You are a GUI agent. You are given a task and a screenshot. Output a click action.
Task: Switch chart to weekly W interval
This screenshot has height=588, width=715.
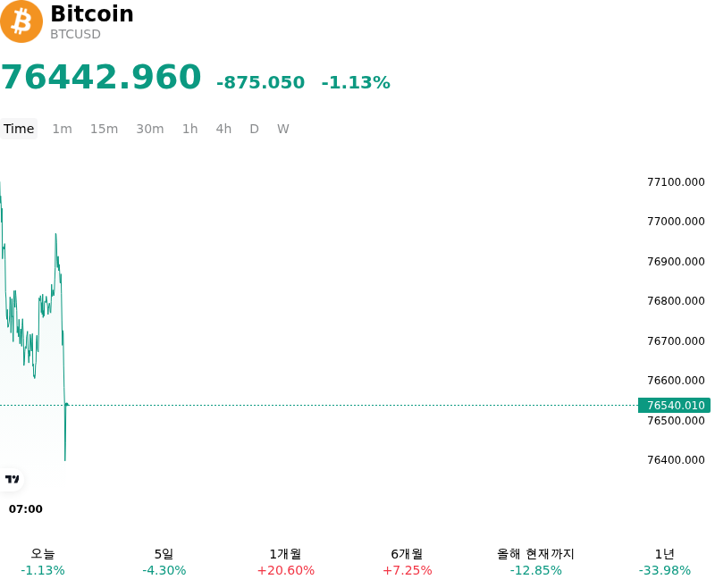coord(282,129)
